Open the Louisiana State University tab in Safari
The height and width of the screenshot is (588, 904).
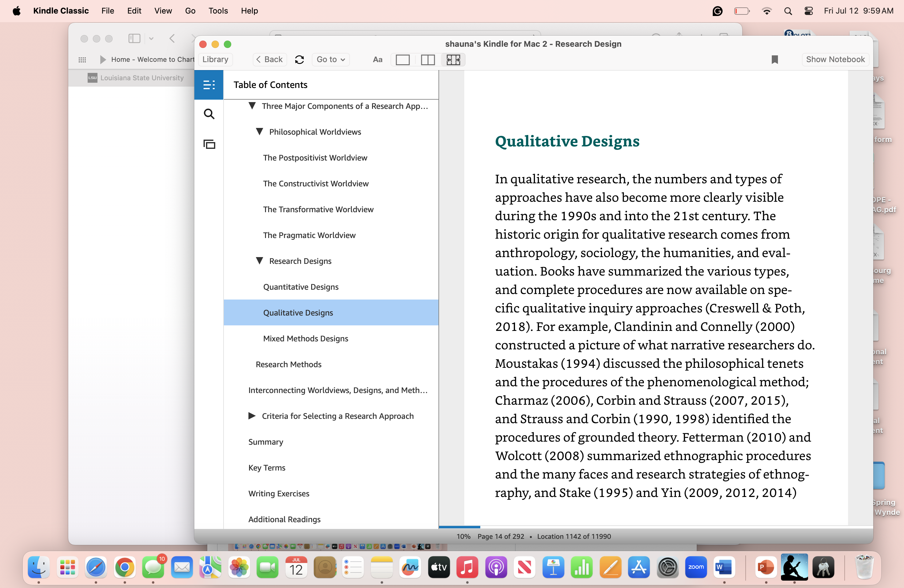136,78
